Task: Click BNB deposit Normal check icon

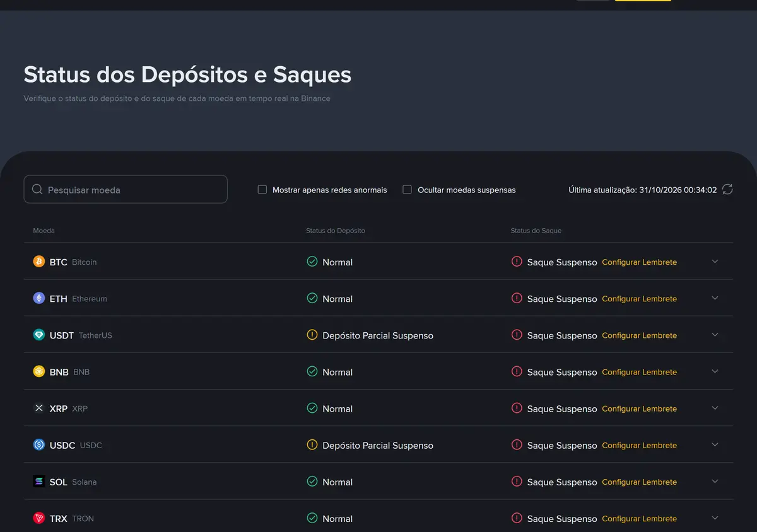Action: 312,371
